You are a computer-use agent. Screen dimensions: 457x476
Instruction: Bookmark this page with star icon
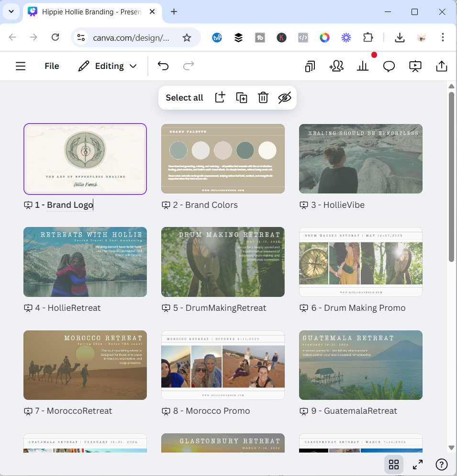(x=187, y=38)
